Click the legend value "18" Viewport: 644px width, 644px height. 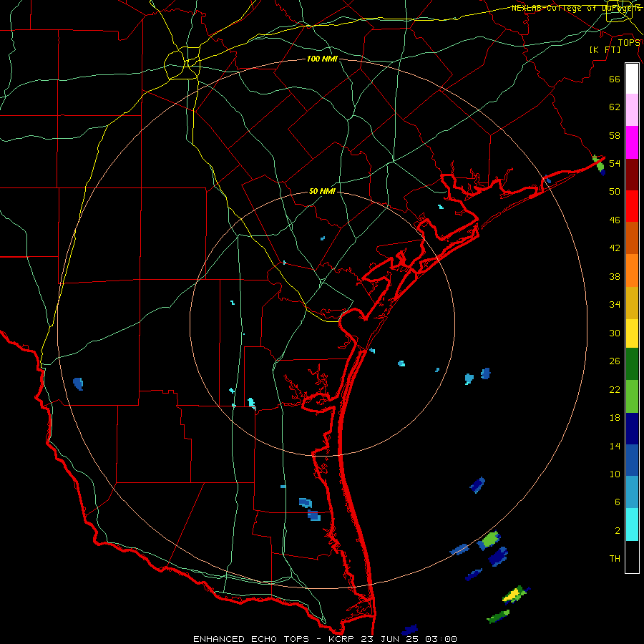[x=615, y=418]
